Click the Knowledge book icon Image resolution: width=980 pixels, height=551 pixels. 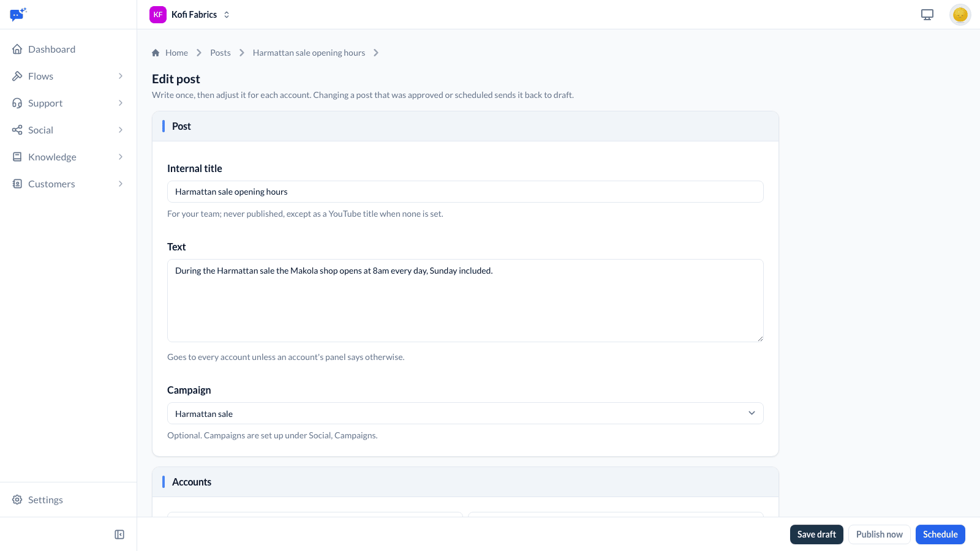[17, 157]
